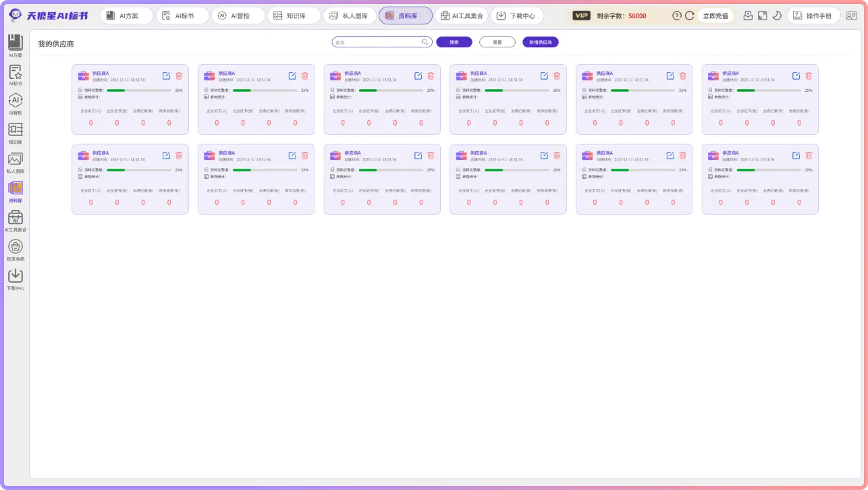Click the refresh icon beside 剩余字数
The width and height of the screenshot is (868, 490).
coord(689,16)
